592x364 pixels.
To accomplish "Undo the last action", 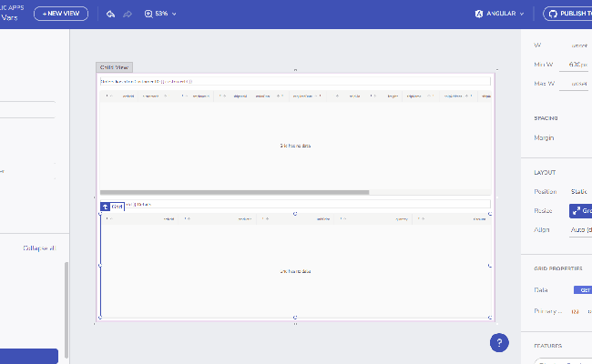I will click(x=110, y=14).
